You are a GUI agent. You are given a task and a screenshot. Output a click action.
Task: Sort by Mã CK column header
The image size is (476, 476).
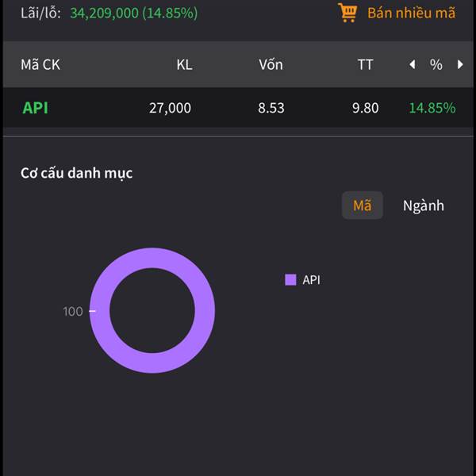[x=40, y=65]
